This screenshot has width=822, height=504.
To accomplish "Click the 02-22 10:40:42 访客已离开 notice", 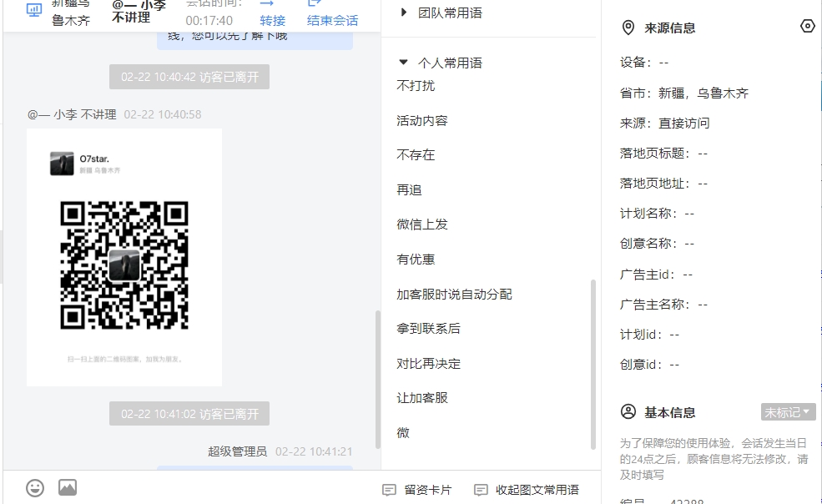I will point(189,77).
